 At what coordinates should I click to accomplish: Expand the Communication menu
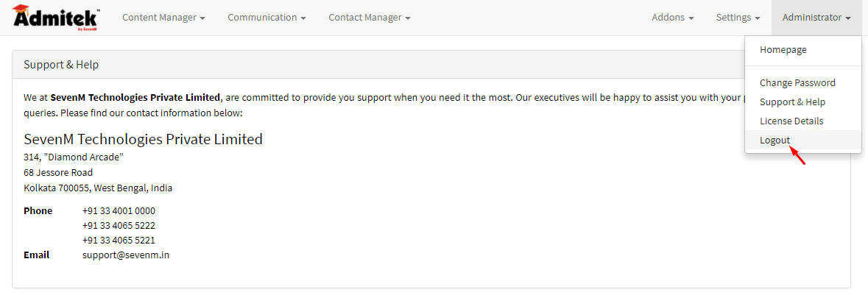267,18
